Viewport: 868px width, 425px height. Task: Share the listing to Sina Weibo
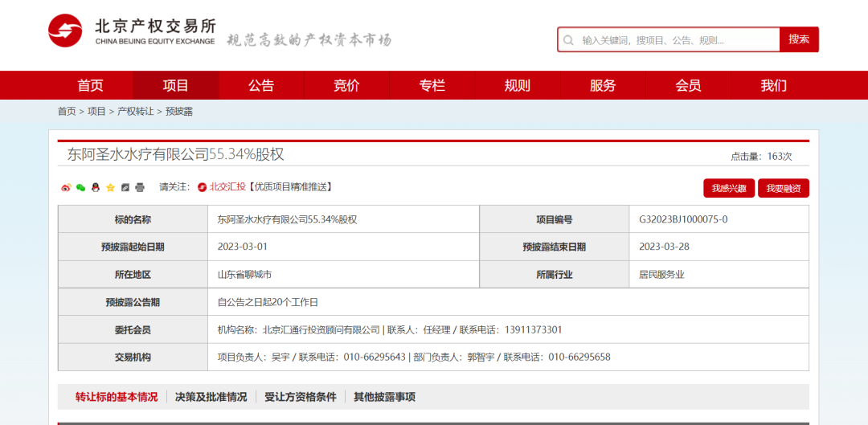click(66, 188)
